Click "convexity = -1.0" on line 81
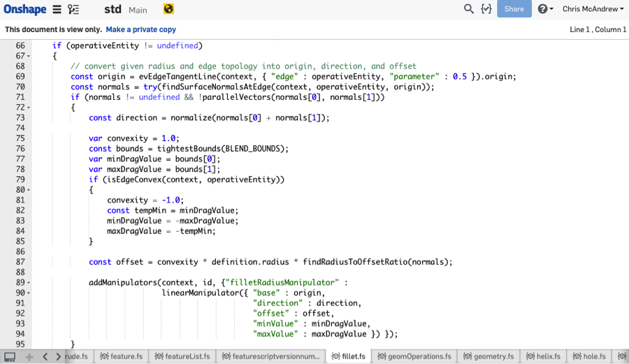Image resolution: width=629 pixels, height=364 pixels. pyautogui.click(x=143, y=200)
